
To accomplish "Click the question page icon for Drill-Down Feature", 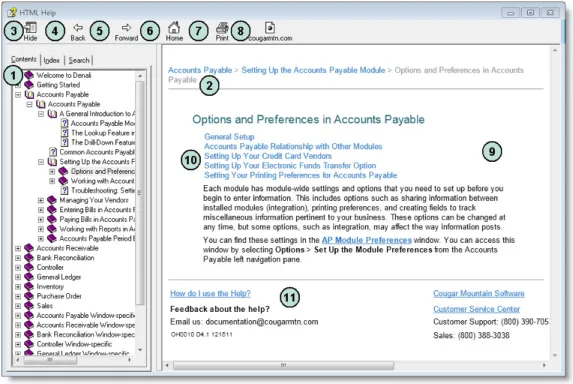I will 65,142.
